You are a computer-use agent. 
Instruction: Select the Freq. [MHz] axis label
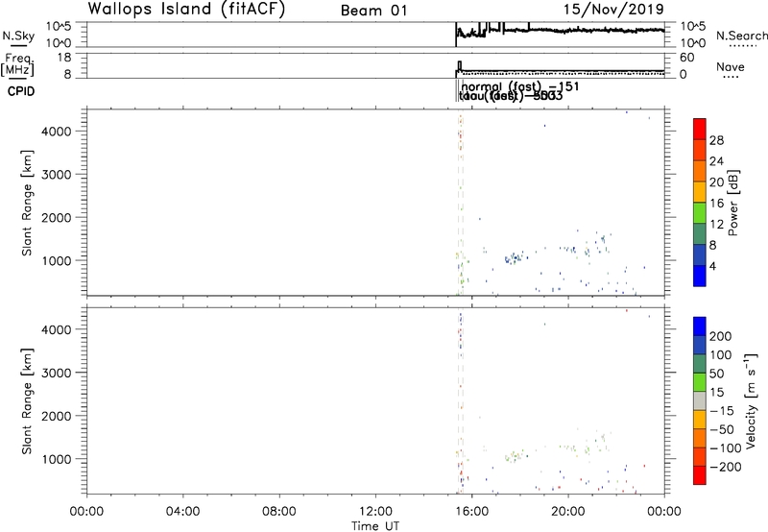click(x=18, y=64)
